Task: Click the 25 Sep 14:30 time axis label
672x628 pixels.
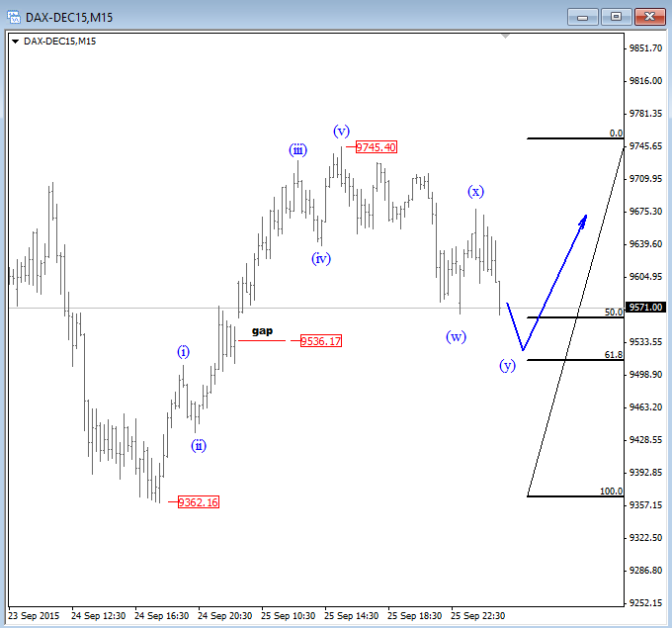Action: pyautogui.click(x=349, y=615)
